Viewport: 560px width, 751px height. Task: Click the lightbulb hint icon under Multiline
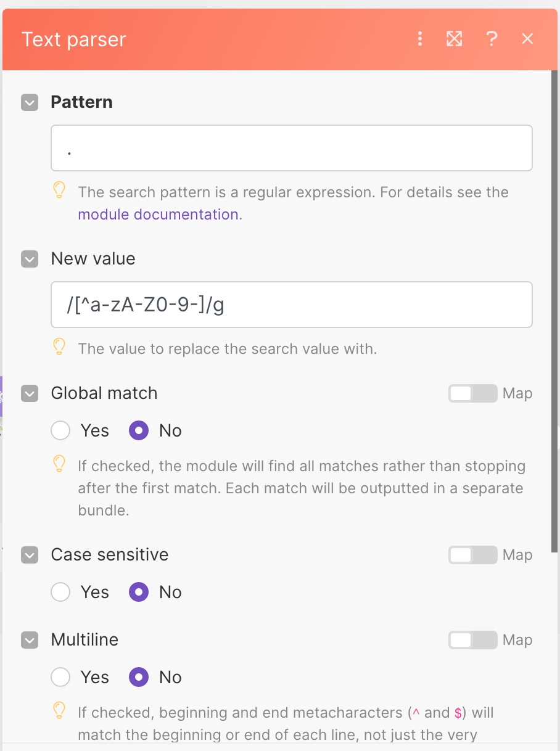(x=59, y=711)
